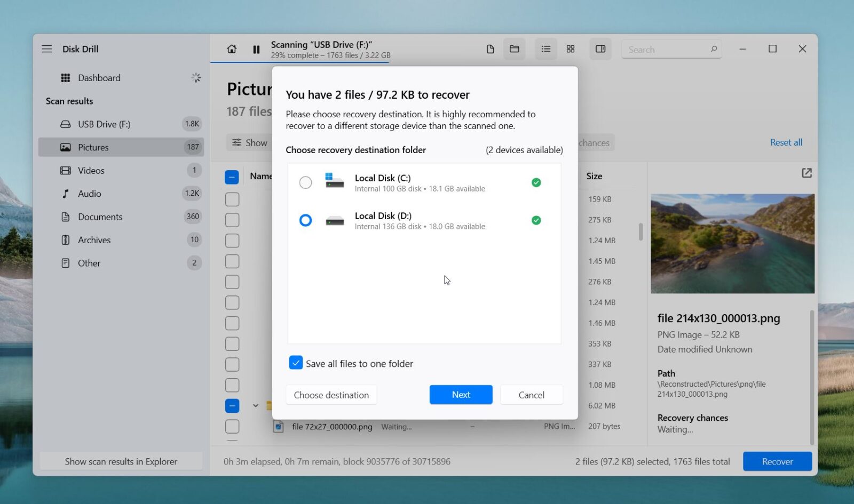The image size is (854, 504).
Task: Click the Search input field
Action: [667, 50]
